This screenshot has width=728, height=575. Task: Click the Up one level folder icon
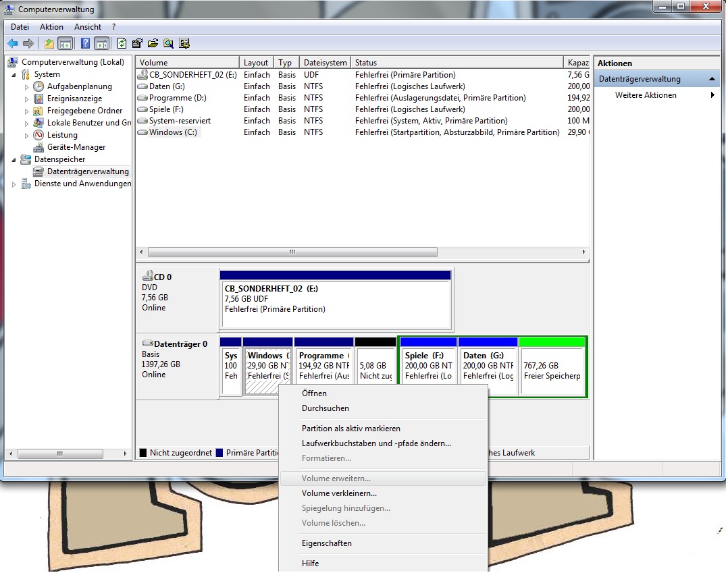tap(49, 44)
